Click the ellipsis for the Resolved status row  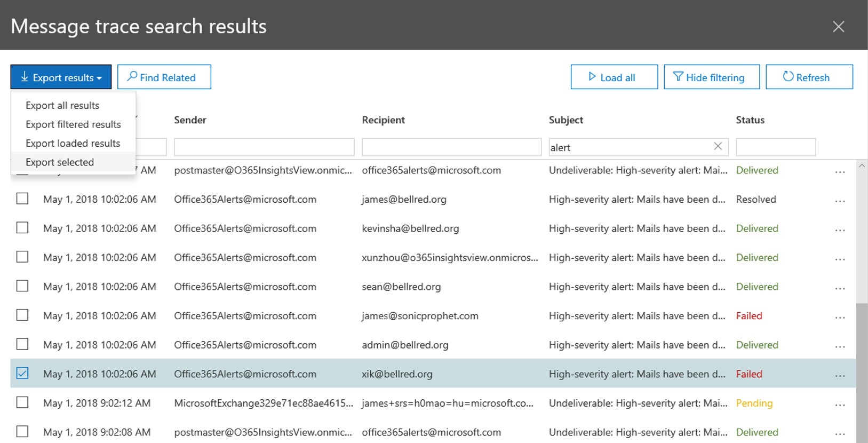click(x=840, y=201)
